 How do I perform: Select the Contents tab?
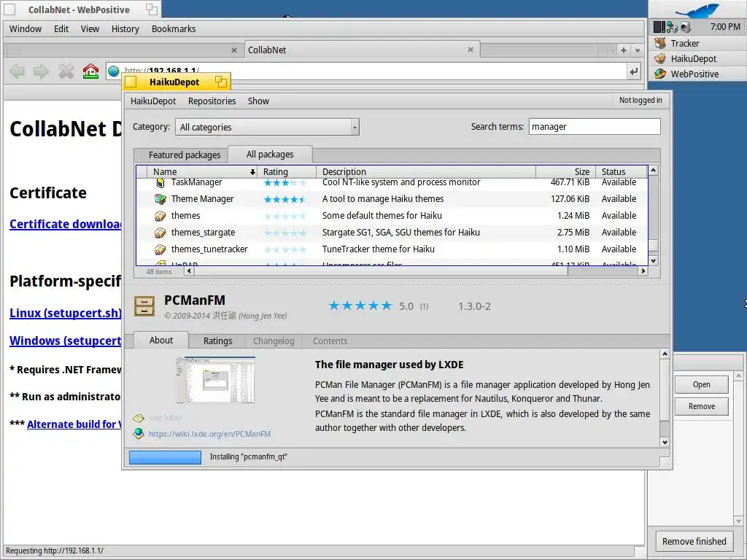tap(330, 341)
